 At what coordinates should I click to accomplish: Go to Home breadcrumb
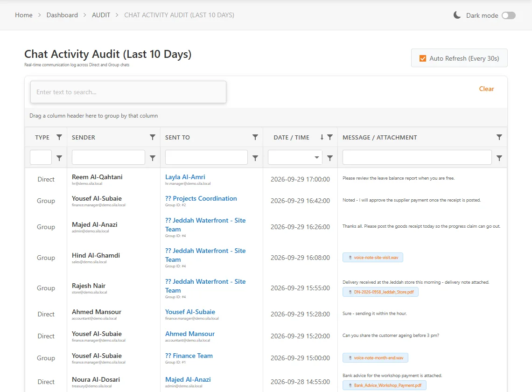pyautogui.click(x=24, y=15)
